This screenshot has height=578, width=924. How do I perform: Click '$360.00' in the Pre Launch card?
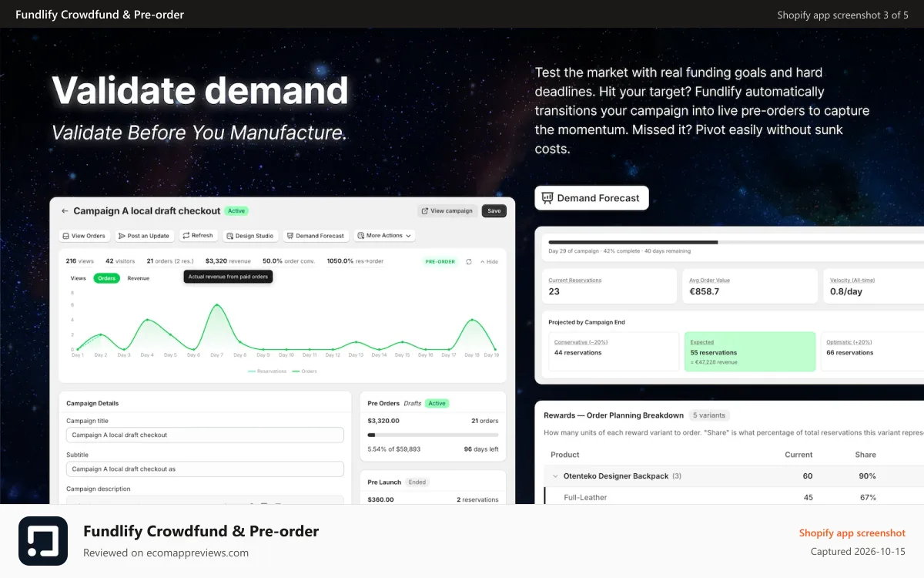point(380,499)
